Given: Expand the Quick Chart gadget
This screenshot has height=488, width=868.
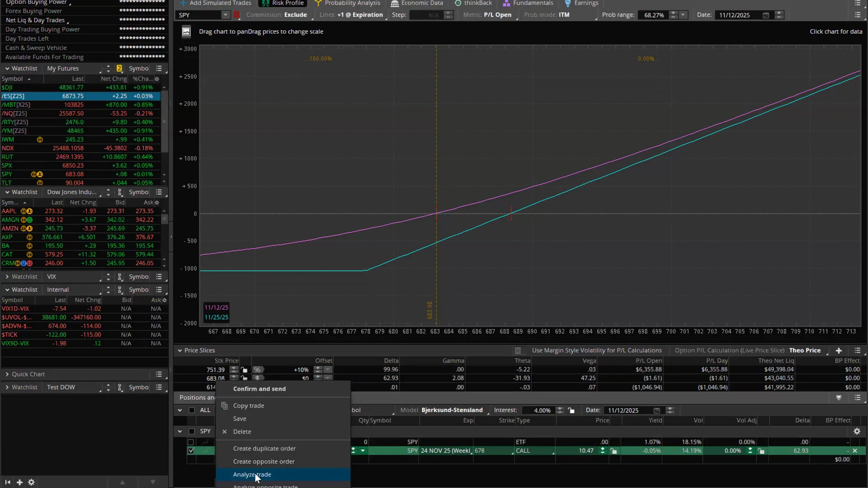Looking at the screenshot, I should tap(7, 374).
